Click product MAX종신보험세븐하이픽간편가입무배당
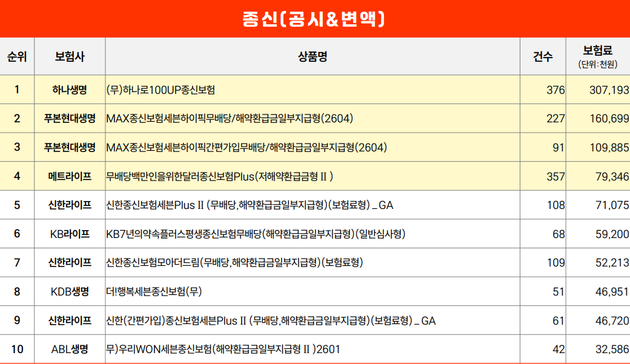The height and width of the screenshot is (364, 630). [x=247, y=147]
